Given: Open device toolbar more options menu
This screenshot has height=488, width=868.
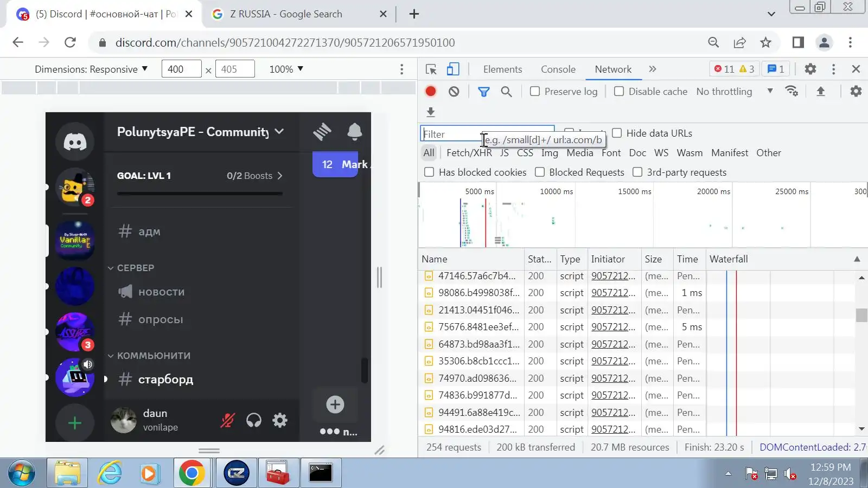Looking at the screenshot, I should point(401,69).
